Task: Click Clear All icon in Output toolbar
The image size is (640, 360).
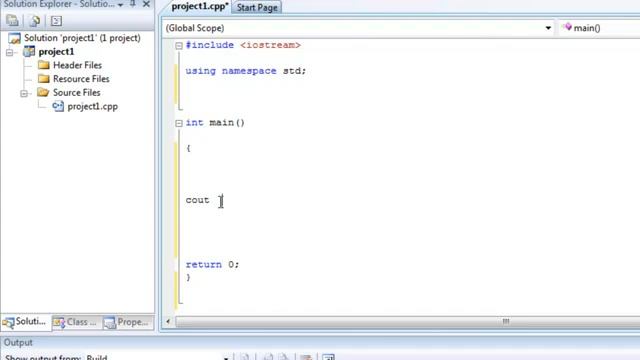Action: 306,358
